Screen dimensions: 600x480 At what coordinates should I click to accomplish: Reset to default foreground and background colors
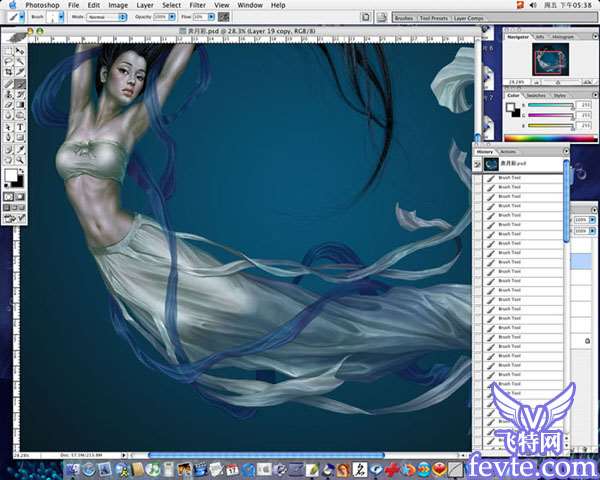[7, 186]
